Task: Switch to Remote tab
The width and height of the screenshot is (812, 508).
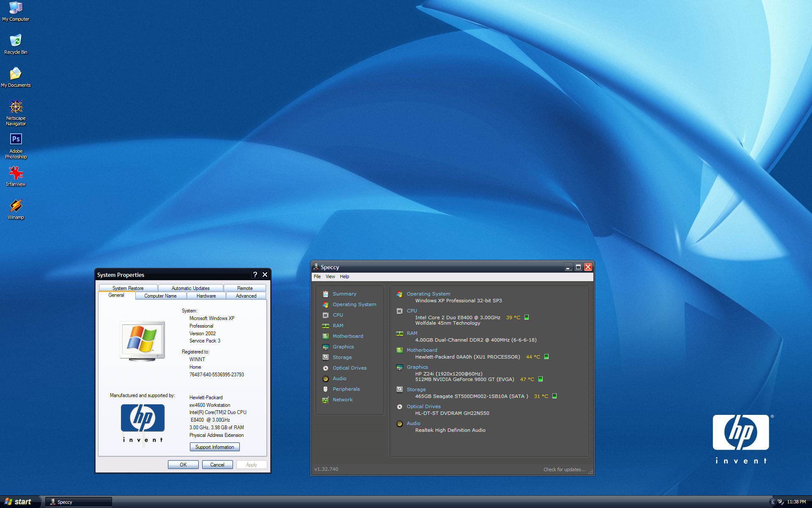Action: (245, 288)
